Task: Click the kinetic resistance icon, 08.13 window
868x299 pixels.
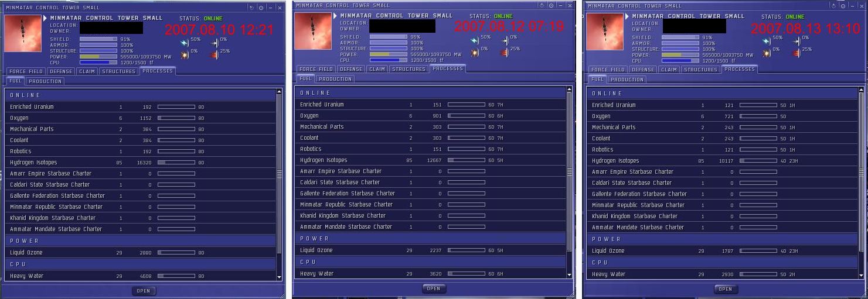Action: (796, 40)
